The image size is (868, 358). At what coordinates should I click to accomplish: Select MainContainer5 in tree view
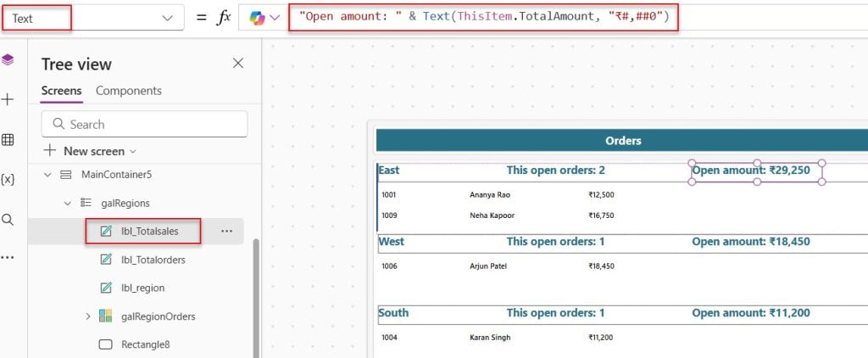tap(116, 175)
